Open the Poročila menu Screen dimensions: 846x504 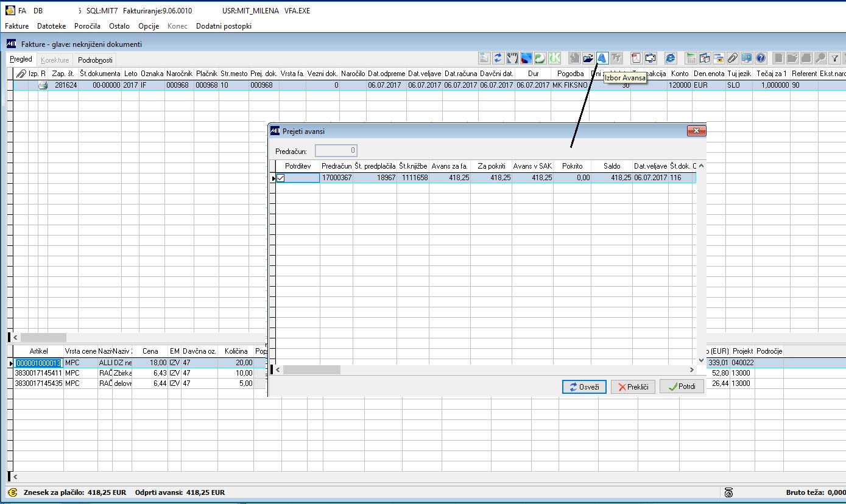[87, 26]
